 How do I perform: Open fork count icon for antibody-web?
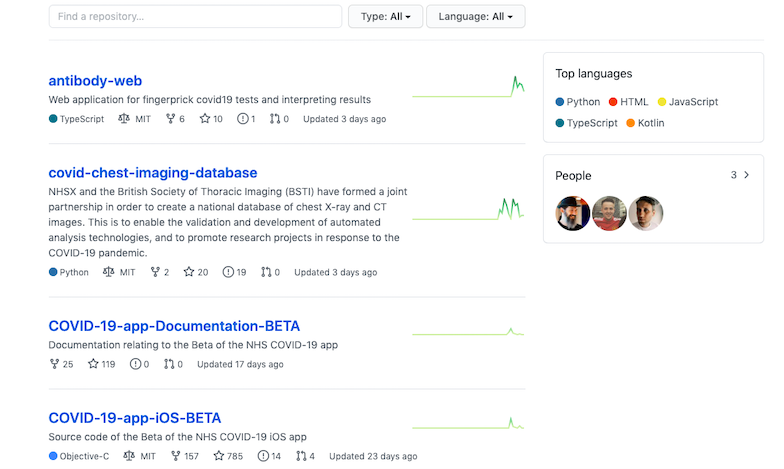pyautogui.click(x=170, y=119)
